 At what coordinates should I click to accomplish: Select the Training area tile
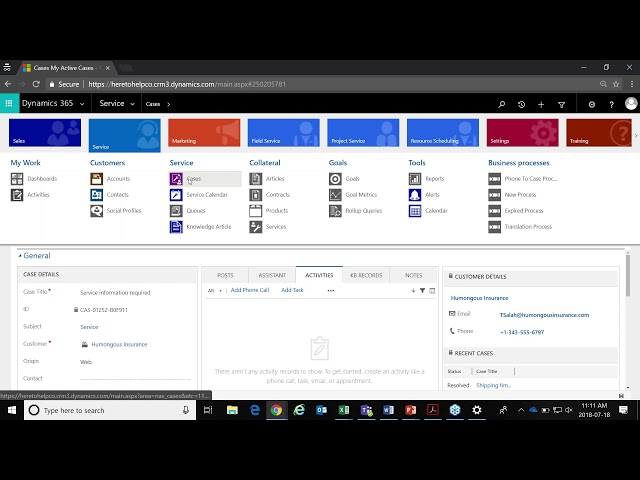[599, 133]
